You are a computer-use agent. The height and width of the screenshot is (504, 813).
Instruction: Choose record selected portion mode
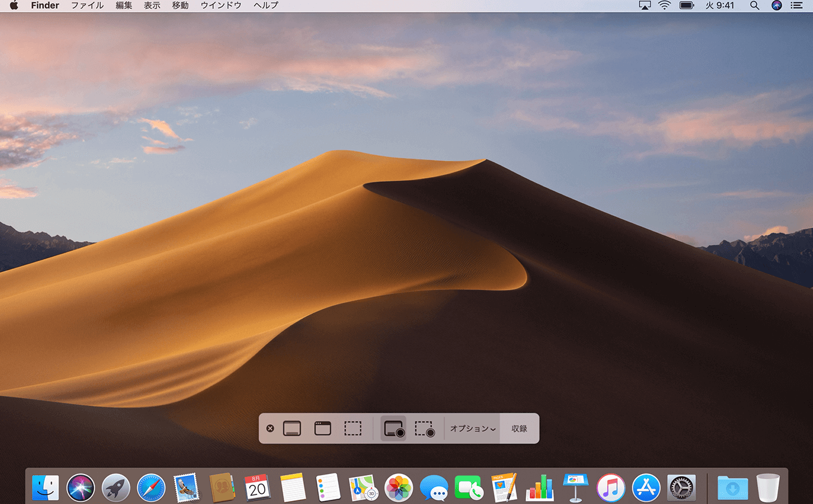point(425,428)
